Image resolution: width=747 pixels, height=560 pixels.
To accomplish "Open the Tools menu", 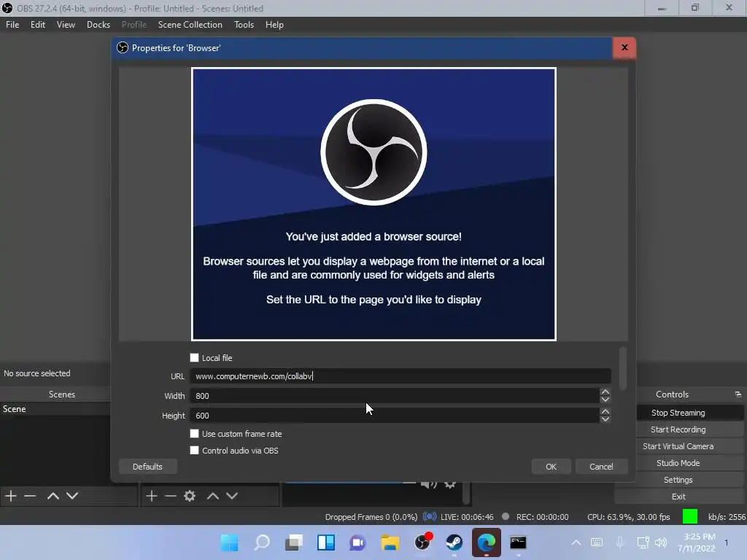I will (x=244, y=25).
